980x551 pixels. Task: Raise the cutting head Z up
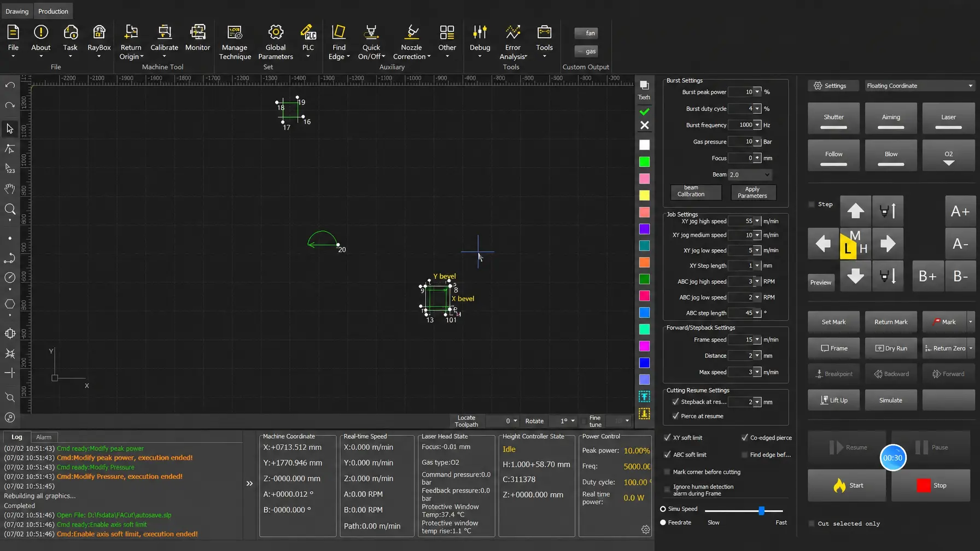(888, 210)
